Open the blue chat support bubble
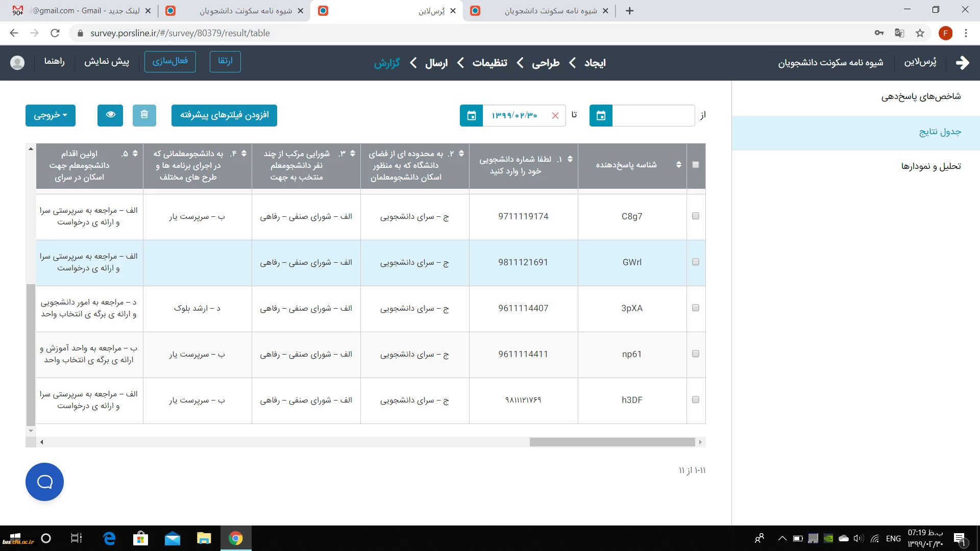 click(44, 482)
